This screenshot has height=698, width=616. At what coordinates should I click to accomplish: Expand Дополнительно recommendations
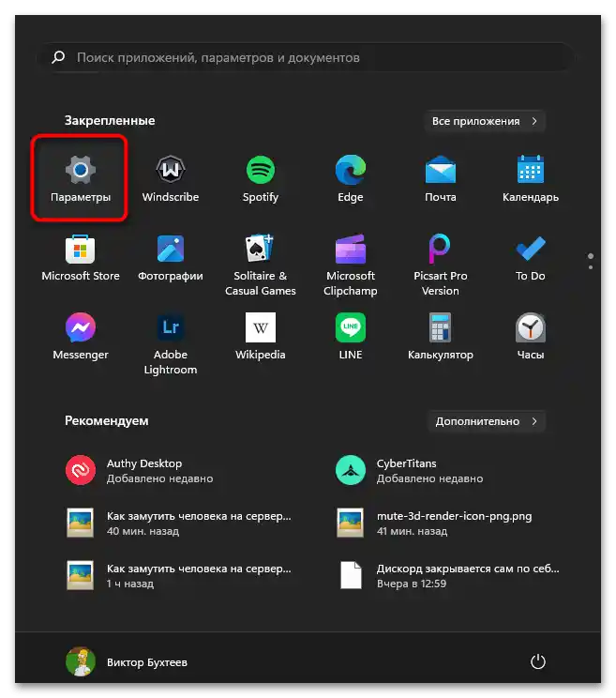pos(486,421)
